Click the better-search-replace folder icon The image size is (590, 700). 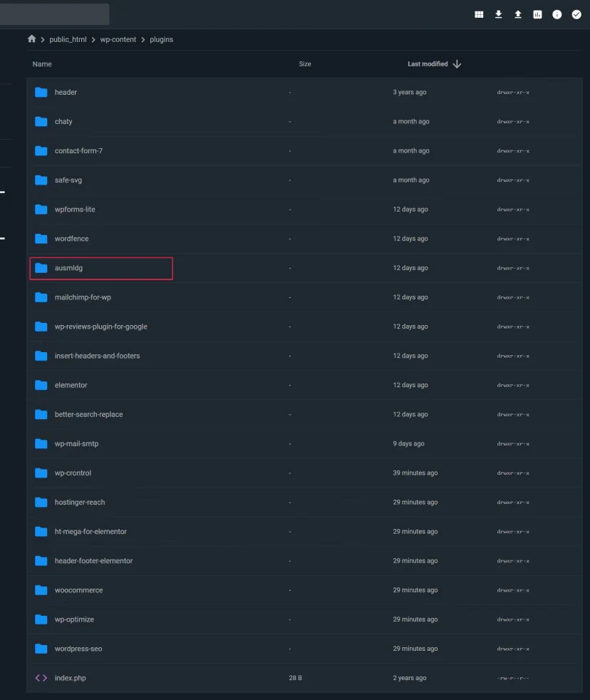41,414
